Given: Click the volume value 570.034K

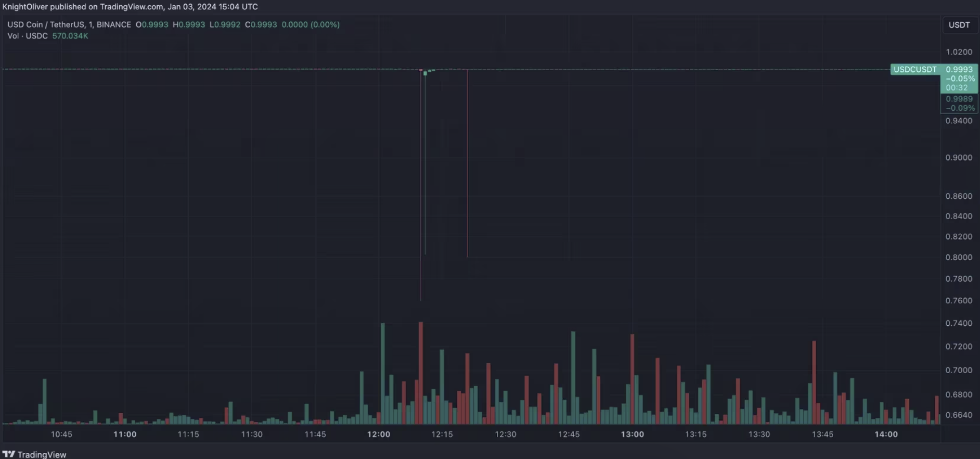Looking at the screenshot, I should coord(70,36).
